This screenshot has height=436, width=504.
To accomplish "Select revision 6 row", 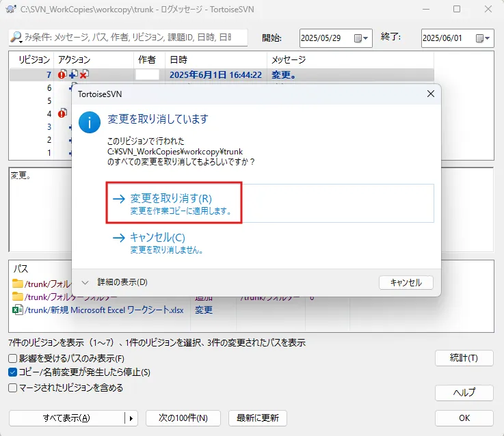I will click(x=49, y=87).
